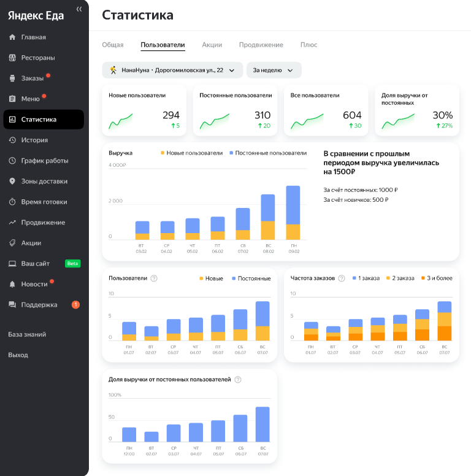Viewport: 471px width, 476px height.
Task: Click the ПН 09.02 bar in Выручка chart
Action: (293, 212)
